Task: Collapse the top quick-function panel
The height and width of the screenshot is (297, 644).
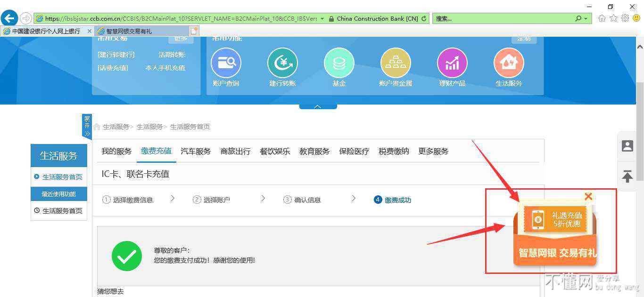Action: pos(318,106)
